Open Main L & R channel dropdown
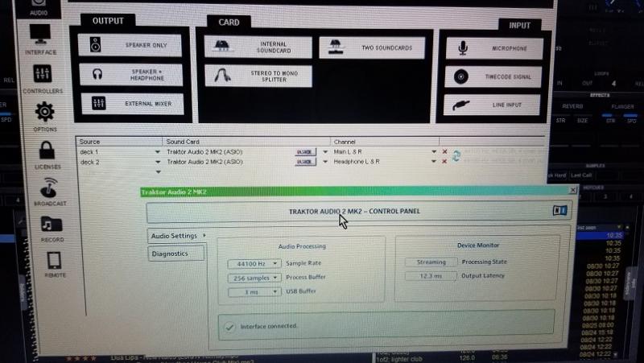 pos(434,152)
